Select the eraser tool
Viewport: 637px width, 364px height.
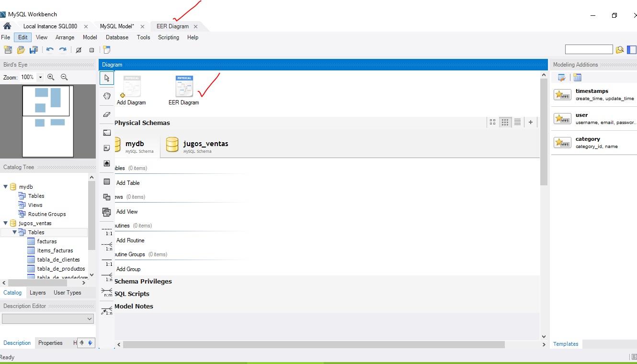pyautogui.click(x=106, y=114)
